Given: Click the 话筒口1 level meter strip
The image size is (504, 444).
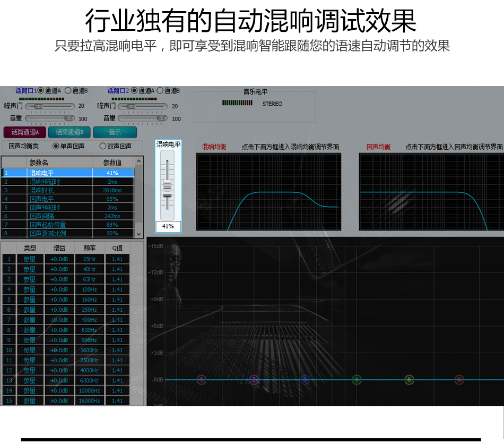Looking at the screenshot, I should click(41, 99).
